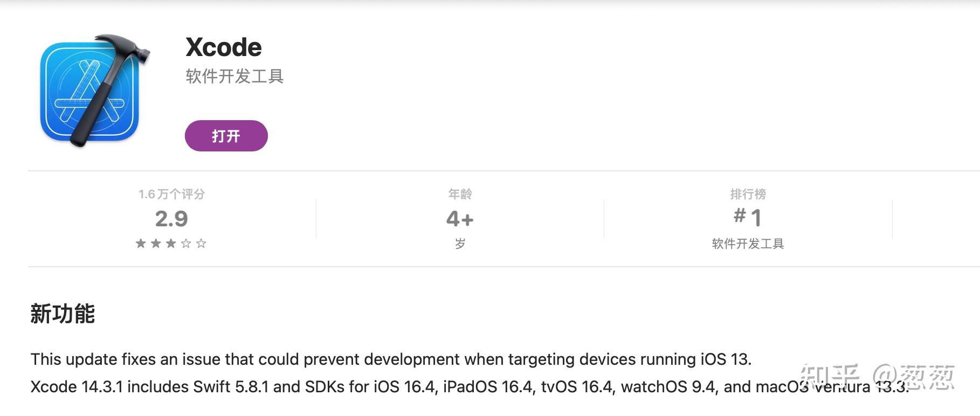Select the second star in the rating

click(155, 244)
